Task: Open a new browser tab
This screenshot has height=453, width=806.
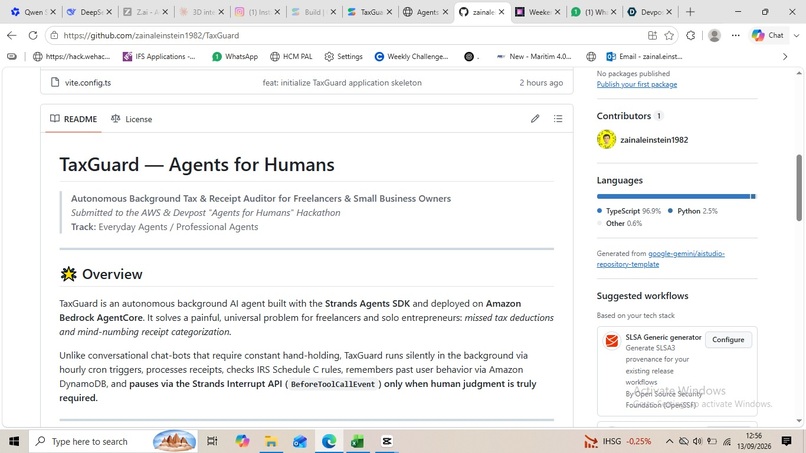Action: point(690,12)
